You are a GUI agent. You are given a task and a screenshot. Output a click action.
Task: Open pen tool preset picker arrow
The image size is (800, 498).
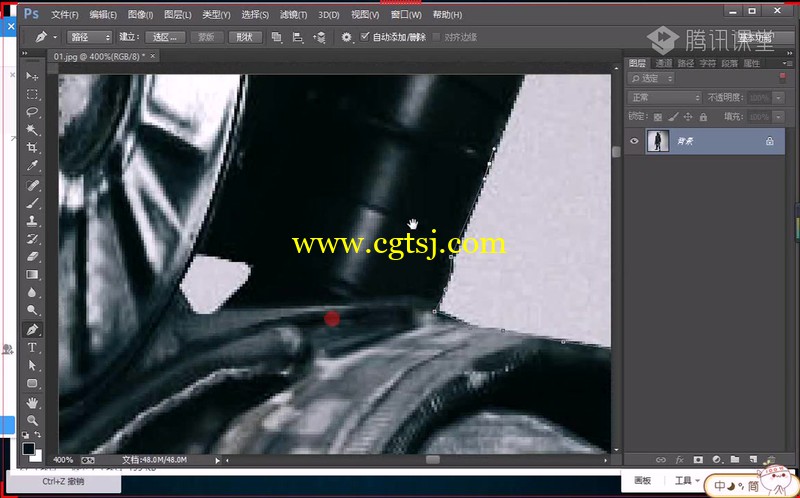pos(55,37)
